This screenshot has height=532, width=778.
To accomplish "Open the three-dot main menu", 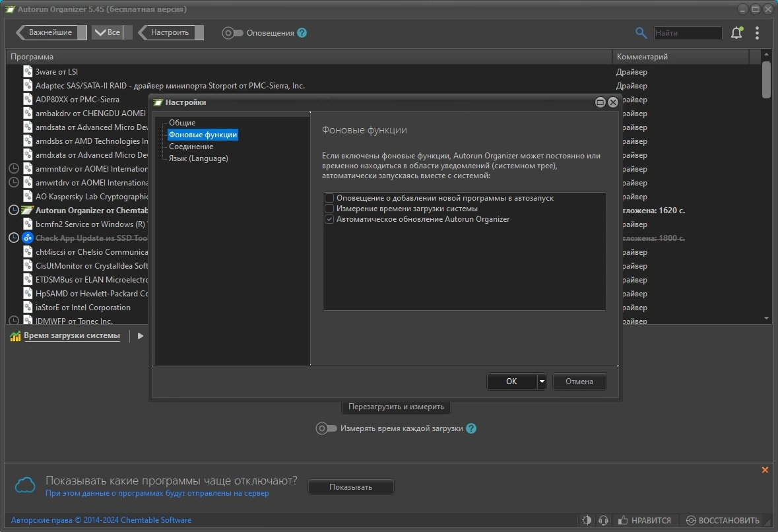I will (x=757, y=33).
